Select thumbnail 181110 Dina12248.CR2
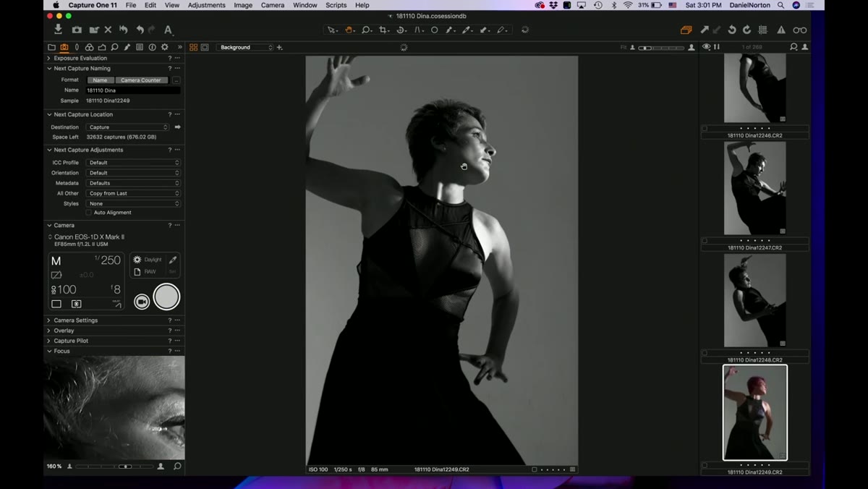The width and height of the screenshot is (868, 489). (x=755, y=300)
